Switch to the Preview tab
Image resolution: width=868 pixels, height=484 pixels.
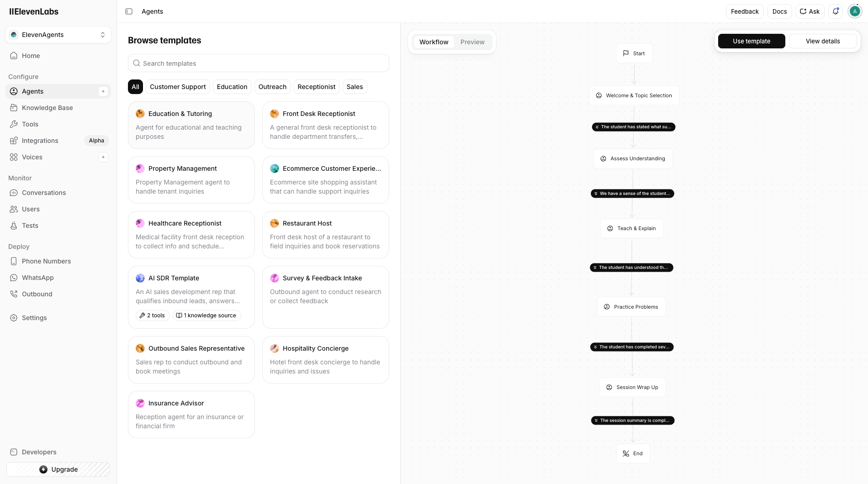click(472, 42)
